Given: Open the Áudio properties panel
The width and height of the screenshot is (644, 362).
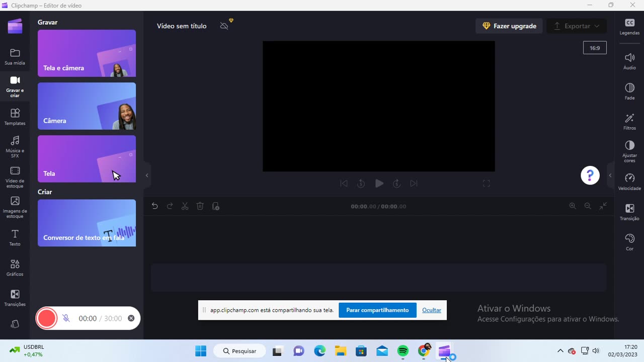Looking at the screenshot, I should tap(629, 61).
